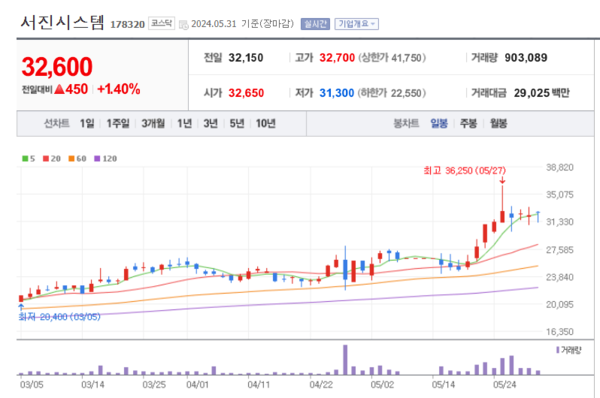Screen dimensions: 600x398
Task: Open the 기업개요 dropdown
Action: pos(356,24)
